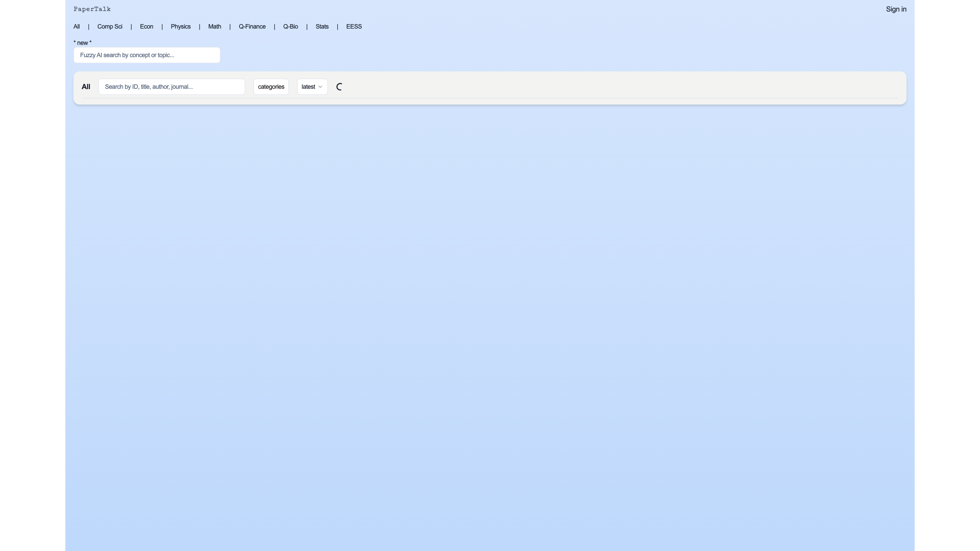The image size is (980, 551).
Task: Navigate to Q-Finance papers
Action: coord(252,27)
